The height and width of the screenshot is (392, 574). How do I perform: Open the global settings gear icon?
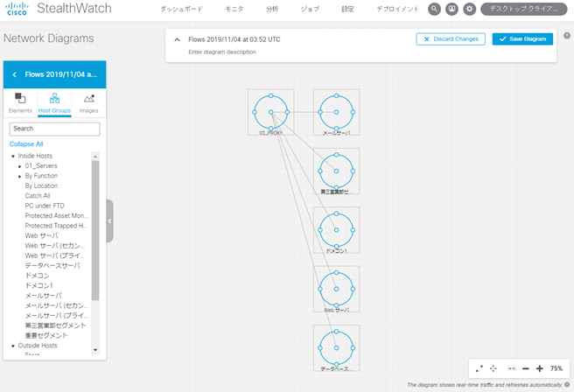(470, 9)
